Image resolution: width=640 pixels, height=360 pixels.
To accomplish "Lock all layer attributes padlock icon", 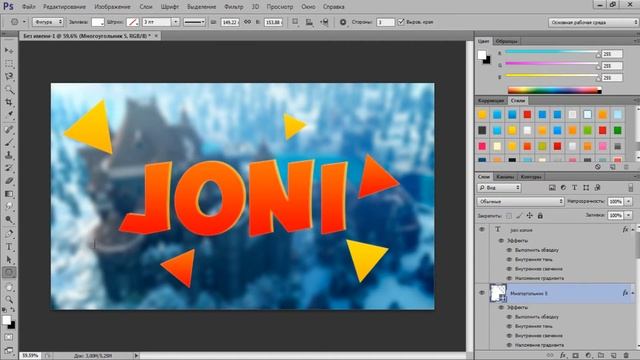I will [540, 216].
